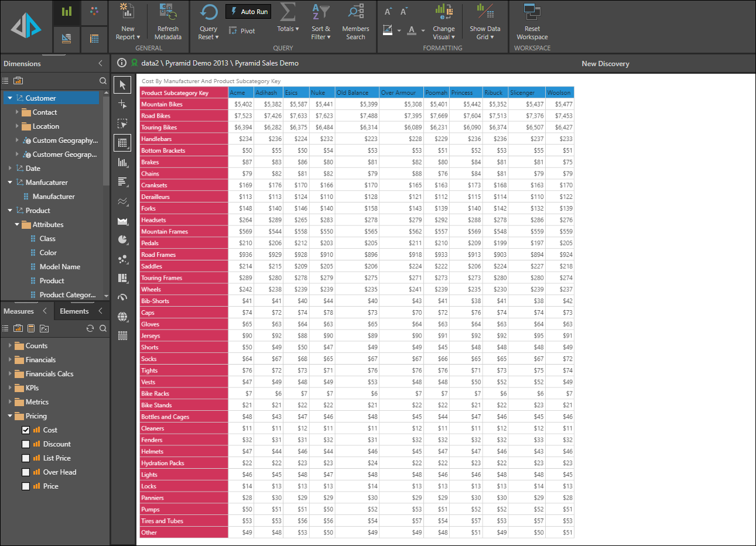Choose the gauge visual in the sidebar
756x546 pixels.
(122, 297)
